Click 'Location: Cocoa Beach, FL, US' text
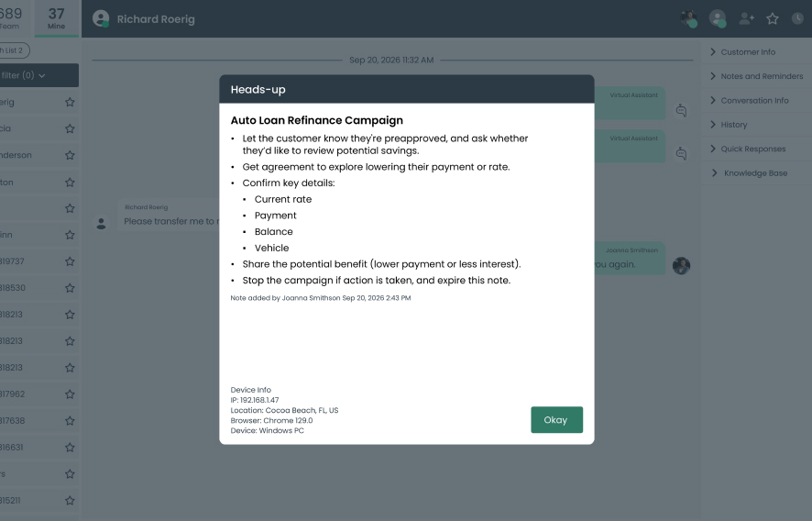Image resolution: width=812 pixels, height=521 pixels. (x=284, y=410)
